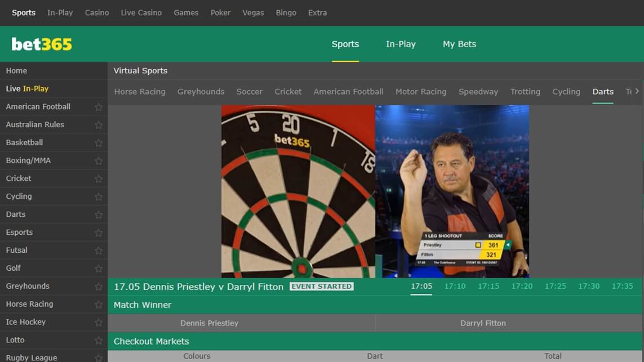Switch to virtual Greyhounds tab

point(201,92)
